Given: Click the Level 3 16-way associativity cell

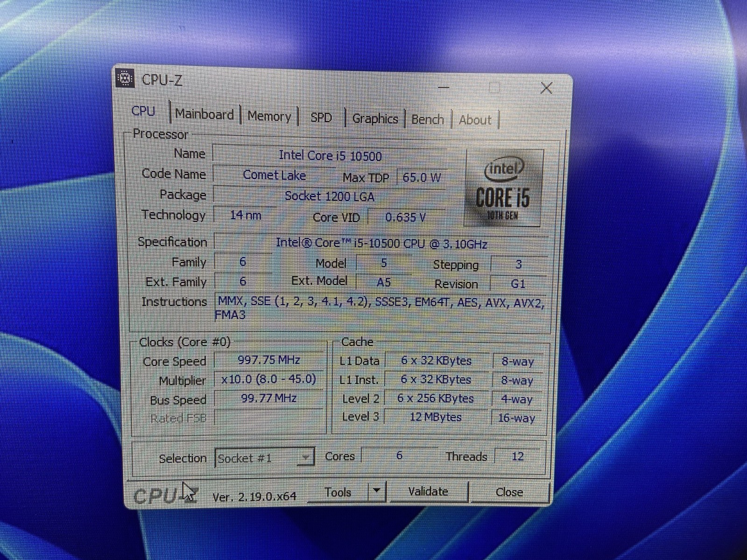Looking at the screenshot, I should click(x=516, y=418).
